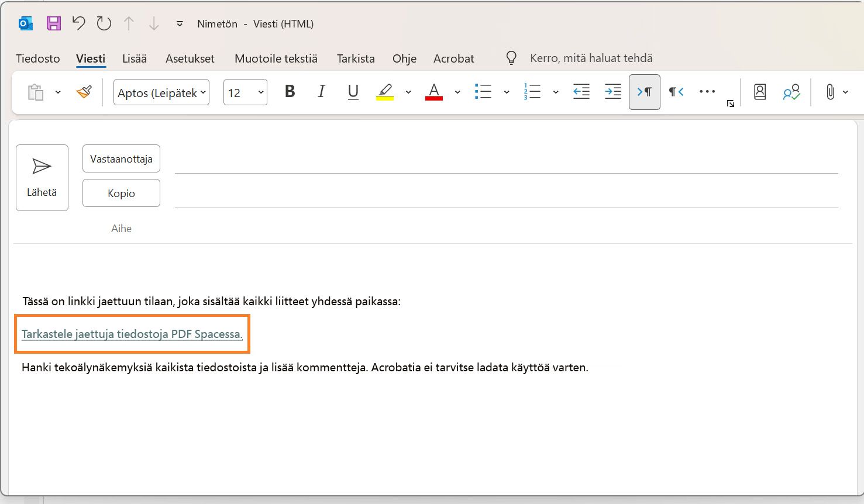
Task: Switch to the Lisää tab
Action: (135, 58)
